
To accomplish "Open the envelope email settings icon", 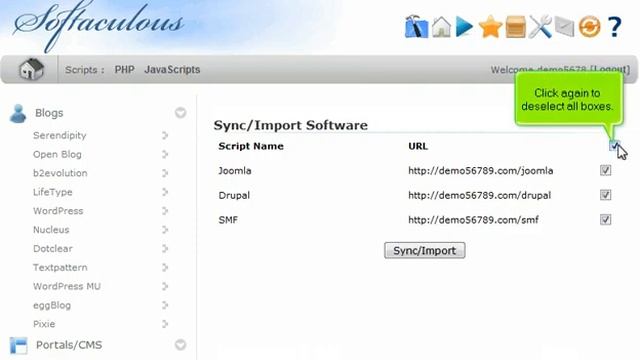I will pos(564,27).
